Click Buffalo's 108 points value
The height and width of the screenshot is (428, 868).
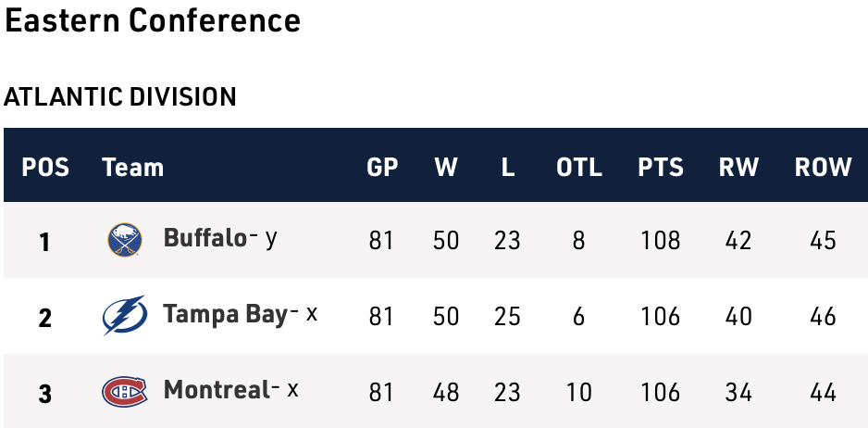(661, 241)
